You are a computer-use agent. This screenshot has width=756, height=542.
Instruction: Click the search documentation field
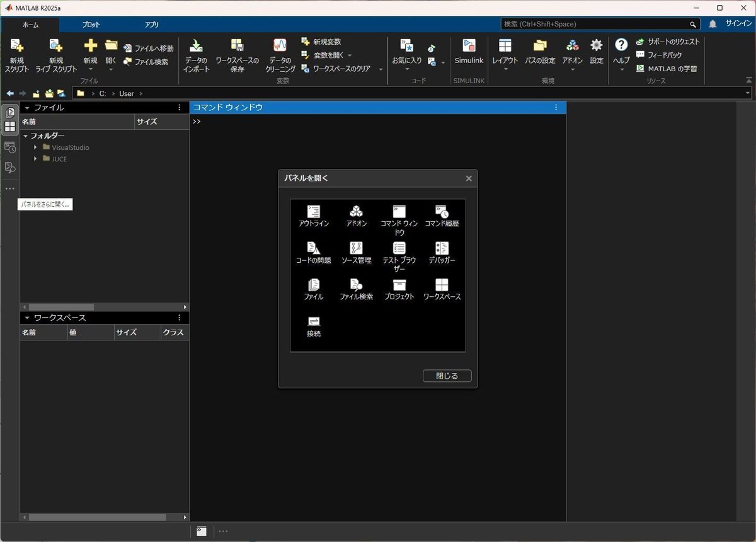[600, 24]
